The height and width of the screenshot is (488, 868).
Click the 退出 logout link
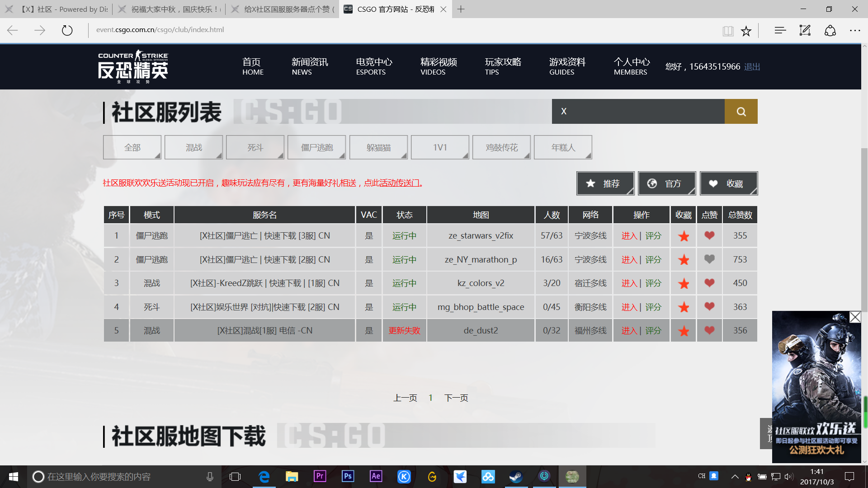[752, 66]
